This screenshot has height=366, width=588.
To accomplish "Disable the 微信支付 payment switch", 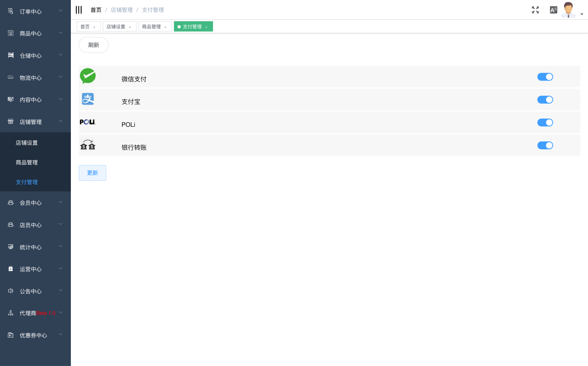I will click(545, 77).
